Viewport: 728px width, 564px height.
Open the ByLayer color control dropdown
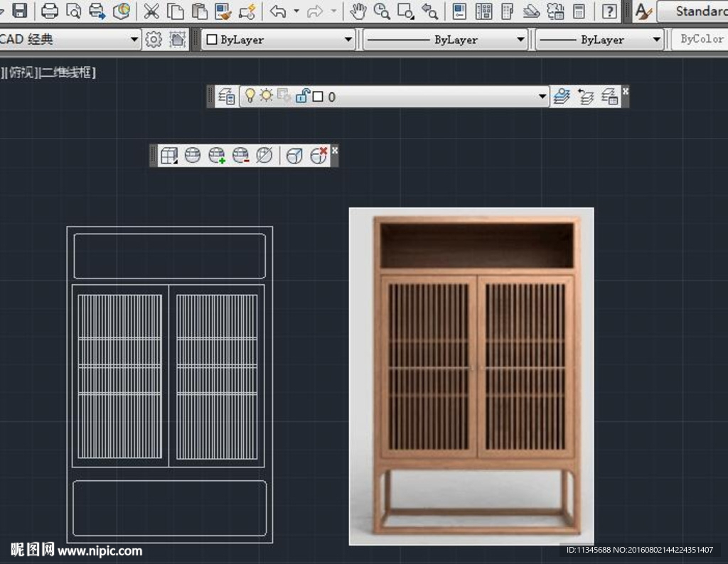click(x=278, y=40)
